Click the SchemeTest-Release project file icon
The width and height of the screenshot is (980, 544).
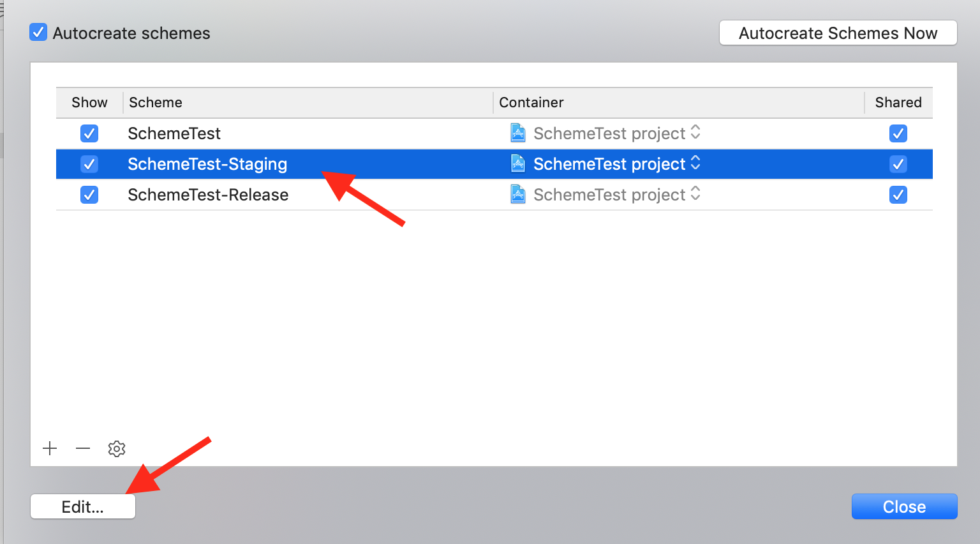[x=518, y=195]
